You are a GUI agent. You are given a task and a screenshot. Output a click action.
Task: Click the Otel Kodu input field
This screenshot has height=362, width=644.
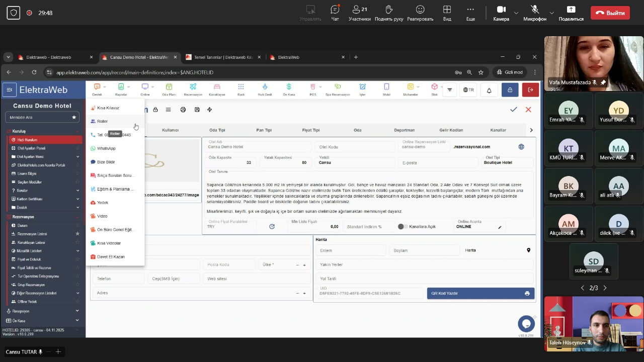pyautogui.click(x=355, y=147)
